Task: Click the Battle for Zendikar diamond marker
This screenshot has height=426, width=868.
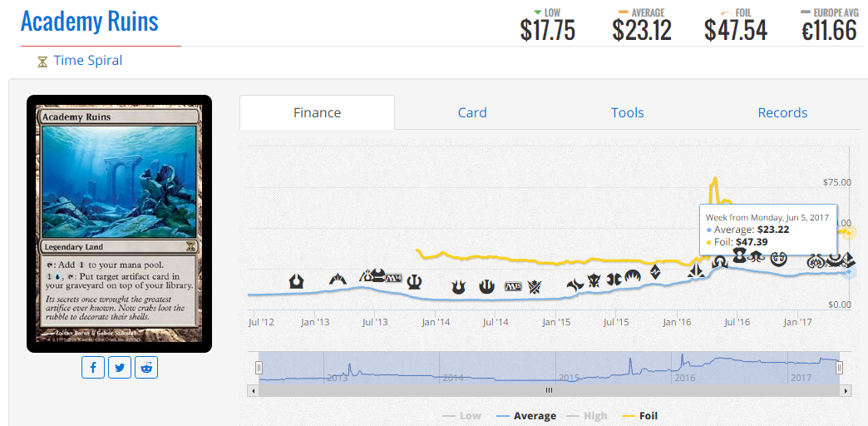Action: (655, 271)
